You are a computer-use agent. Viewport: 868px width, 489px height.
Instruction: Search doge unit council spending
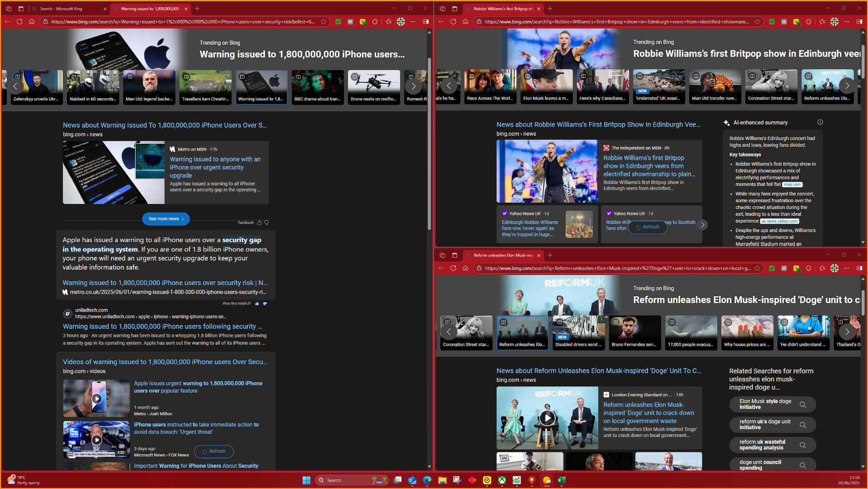(773, 465)
